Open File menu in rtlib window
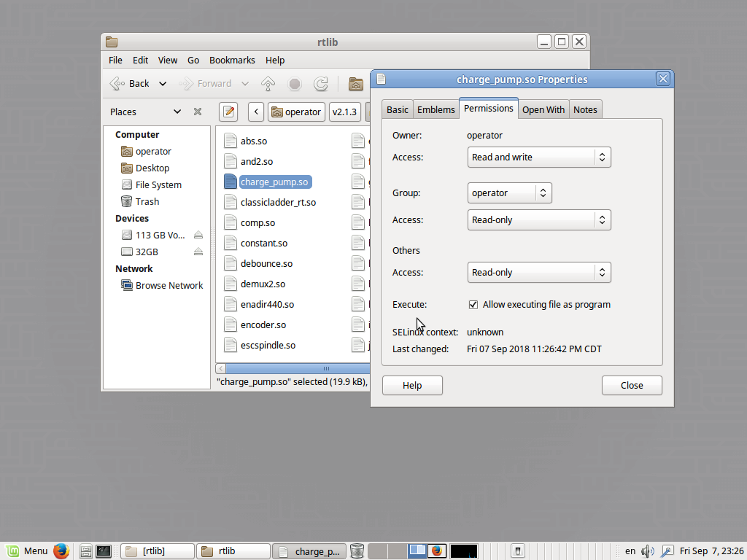 pyautogui.click(x=115, y=60)
